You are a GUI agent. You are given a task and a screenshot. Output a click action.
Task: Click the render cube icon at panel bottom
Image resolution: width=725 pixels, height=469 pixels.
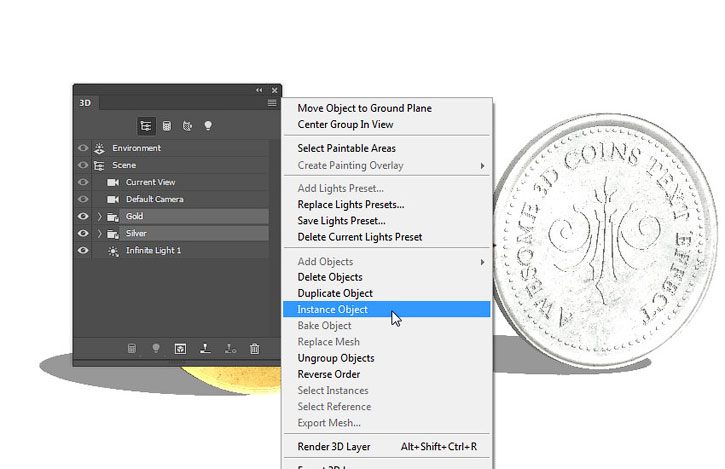(x=180, y=349)
